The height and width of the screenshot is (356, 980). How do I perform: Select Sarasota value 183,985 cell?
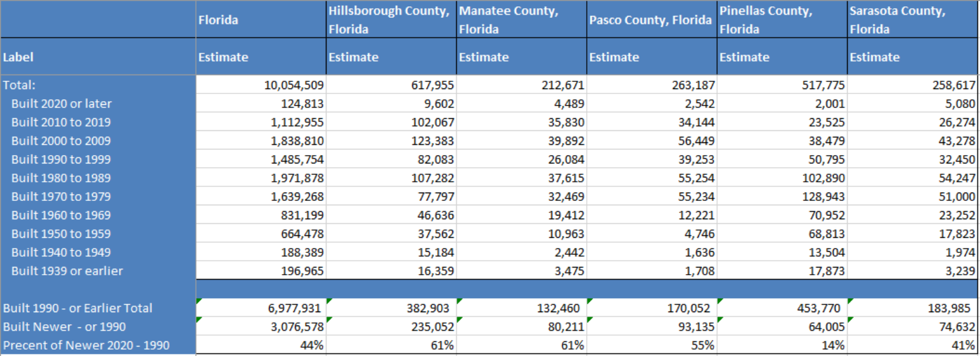[x=913, y=308]
